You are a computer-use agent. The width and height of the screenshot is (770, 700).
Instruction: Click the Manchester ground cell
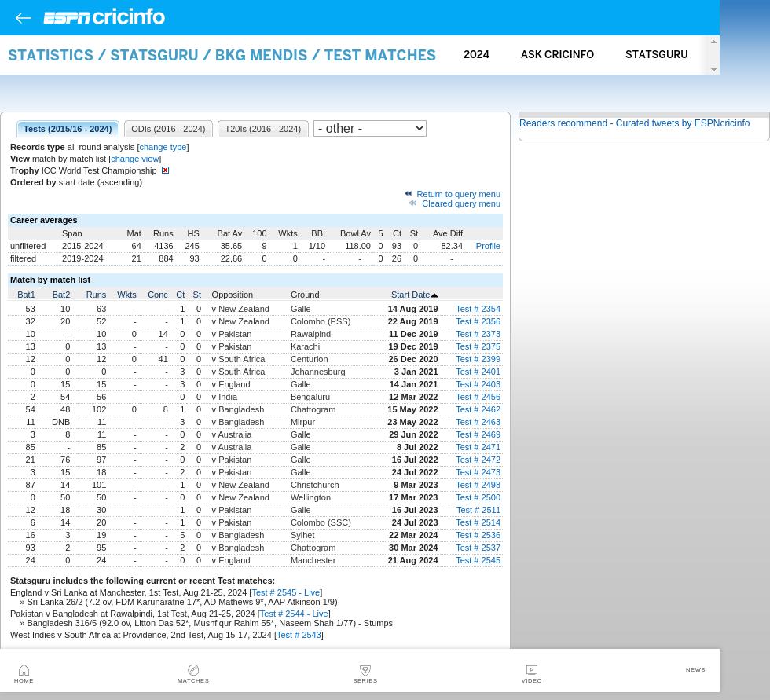313,561
